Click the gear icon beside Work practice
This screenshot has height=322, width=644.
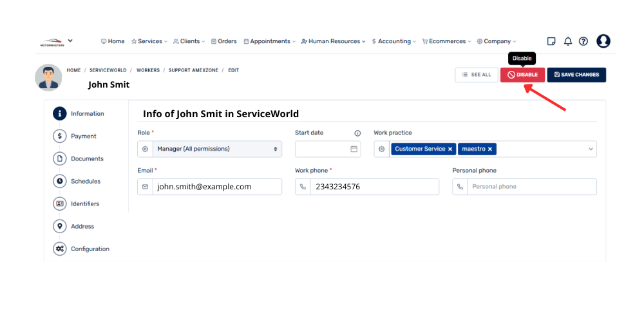pos(382,149)
